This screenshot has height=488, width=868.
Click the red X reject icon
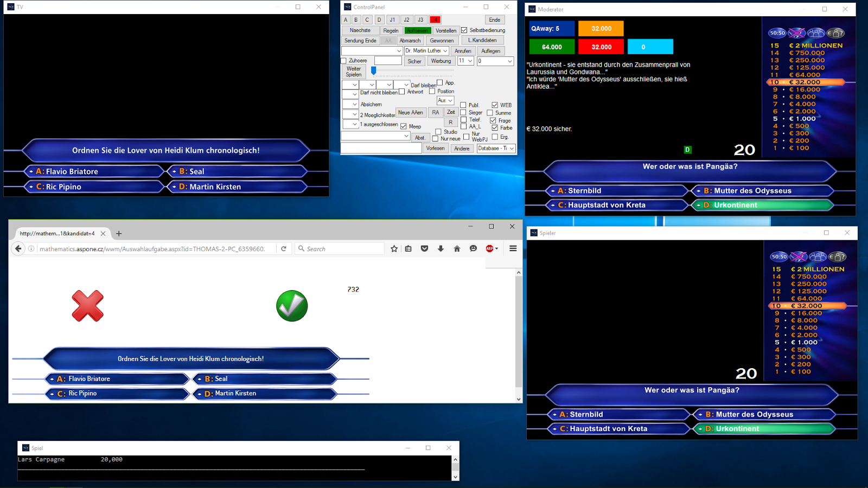click(x=87, y=306)
